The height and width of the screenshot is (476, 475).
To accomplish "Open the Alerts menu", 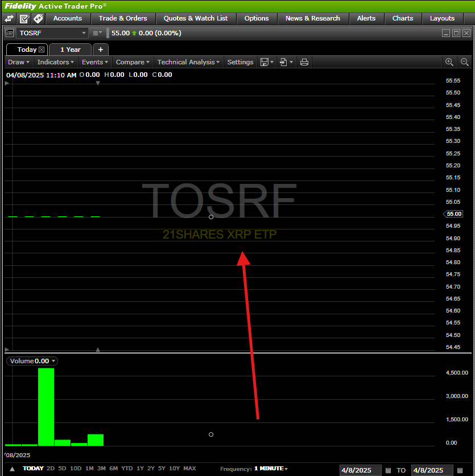I will click(366, 19).
